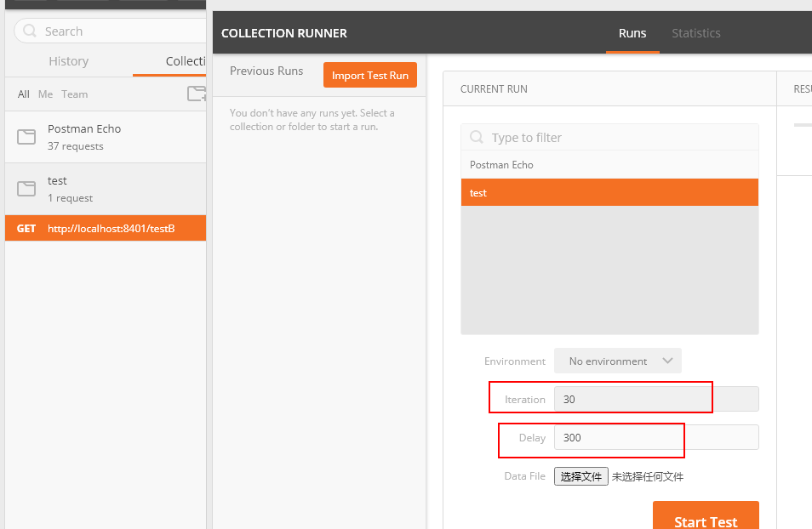Image resolution: width=812 pixels, height=529 pixels.
Task: Switch to the History tab
Action: (x=68, y=61)
